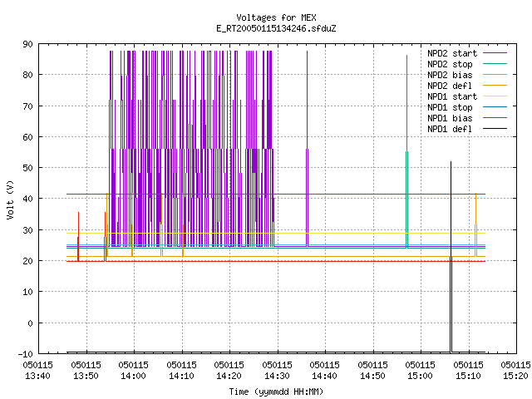
Task: Click the black NPD1 defl legend line
Action: [495, 129]
